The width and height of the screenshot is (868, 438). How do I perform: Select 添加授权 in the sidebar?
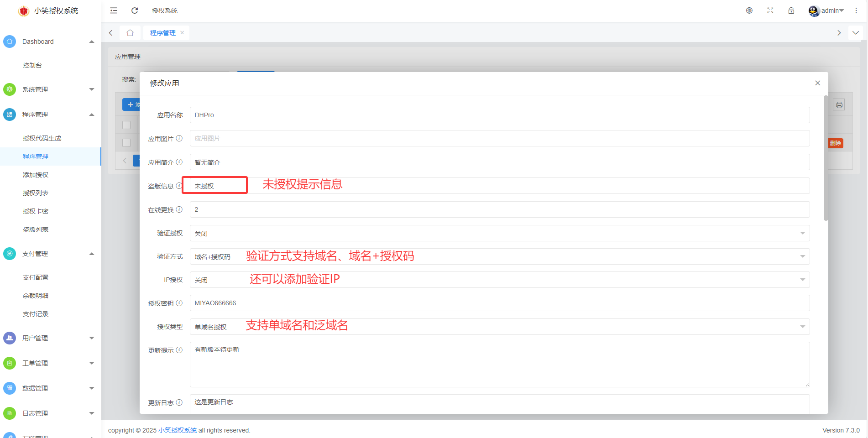point(36,175)
